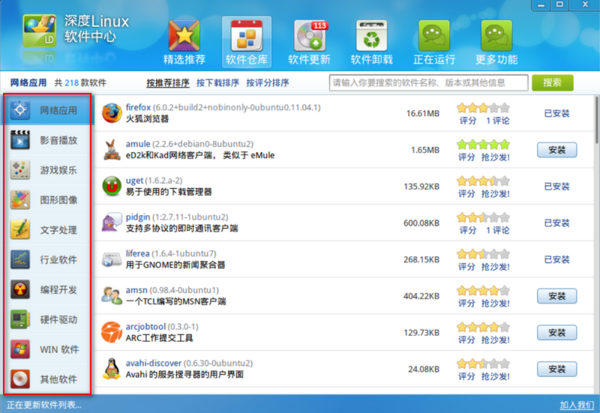
Task: Click the green 搜索 button
Action: [x=553, y=83]
